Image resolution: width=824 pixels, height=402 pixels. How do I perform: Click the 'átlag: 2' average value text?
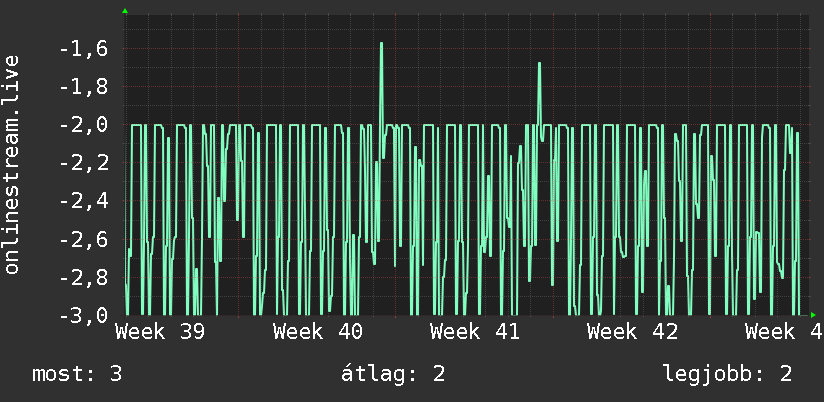393,374
